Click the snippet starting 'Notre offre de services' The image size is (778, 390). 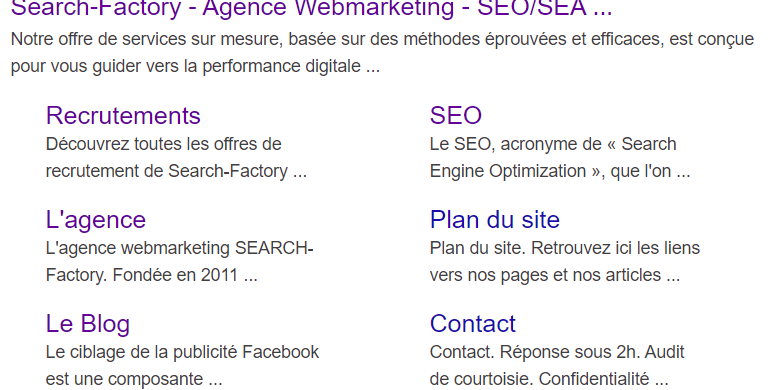[x=383, y=53]
